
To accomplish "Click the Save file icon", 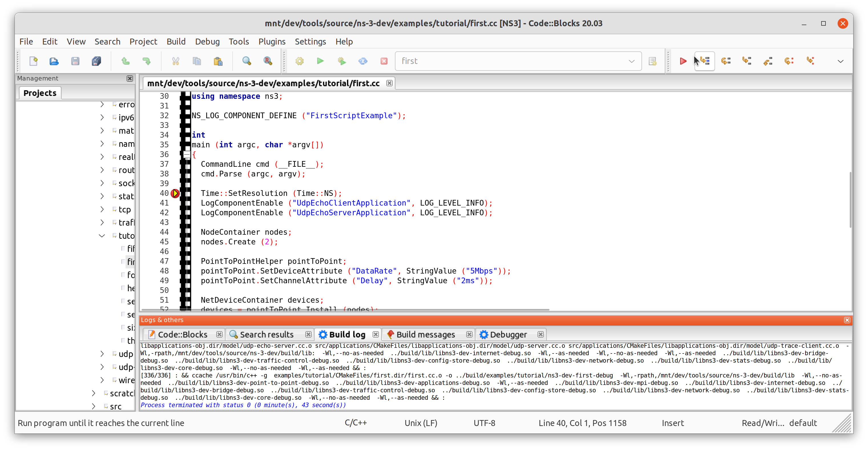I will click(x=76, y=61).
